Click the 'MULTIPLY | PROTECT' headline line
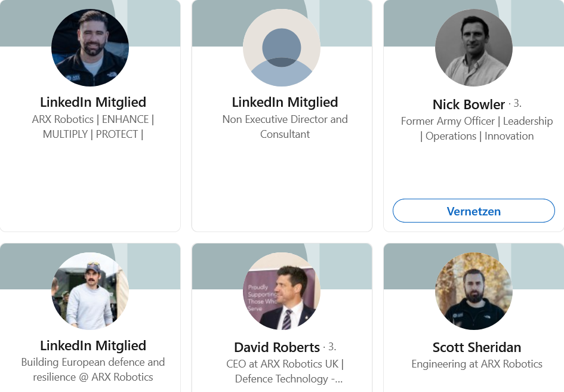Image resolution: width=564 pixels, height=392 pixels. [93, 134]
